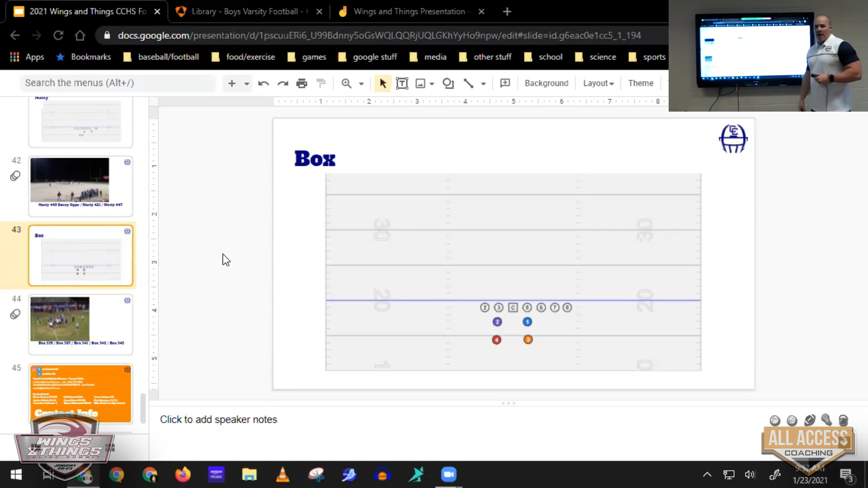Click the zoom magnifier tool
868x488 pixels.
(346, 83)
